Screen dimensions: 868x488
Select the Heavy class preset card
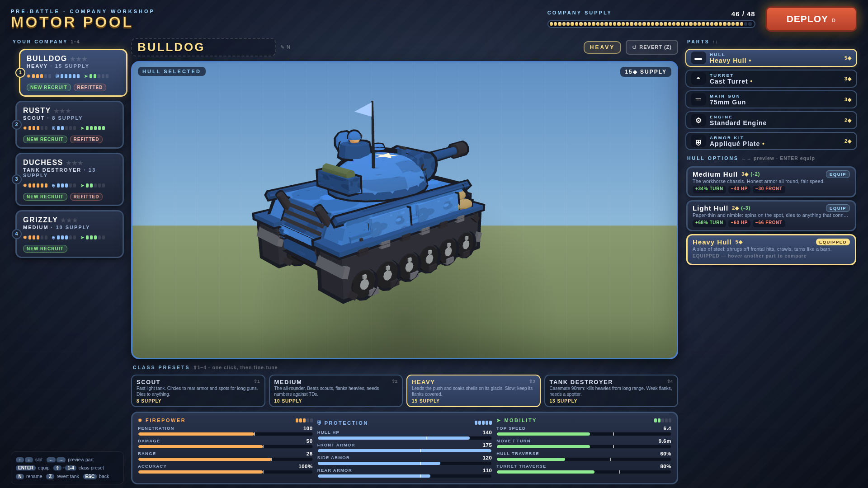point(473,391)
